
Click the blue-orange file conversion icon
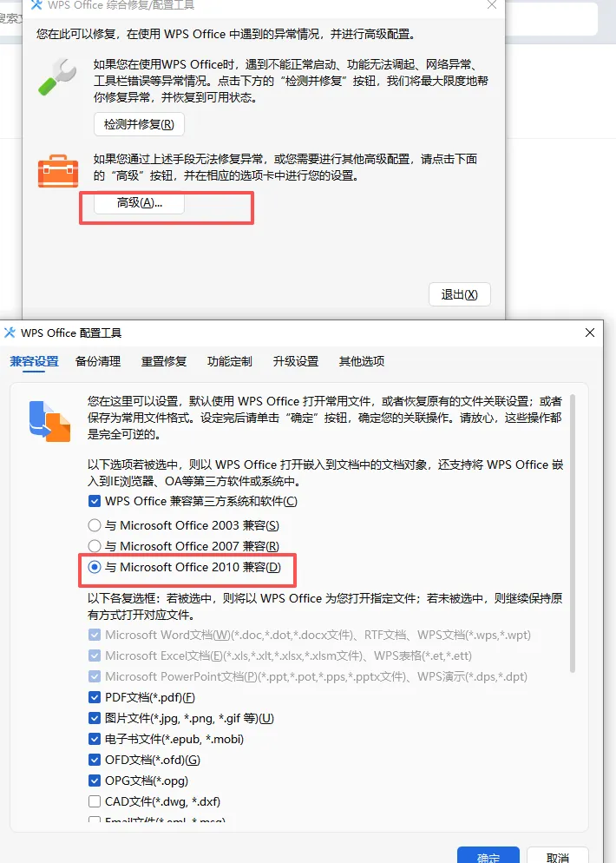(49, 422)
